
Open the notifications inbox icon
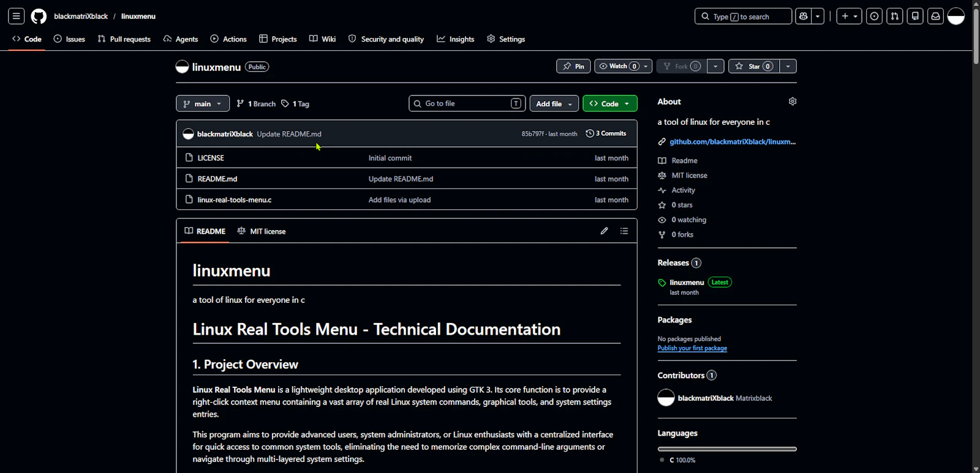(935, 17)
